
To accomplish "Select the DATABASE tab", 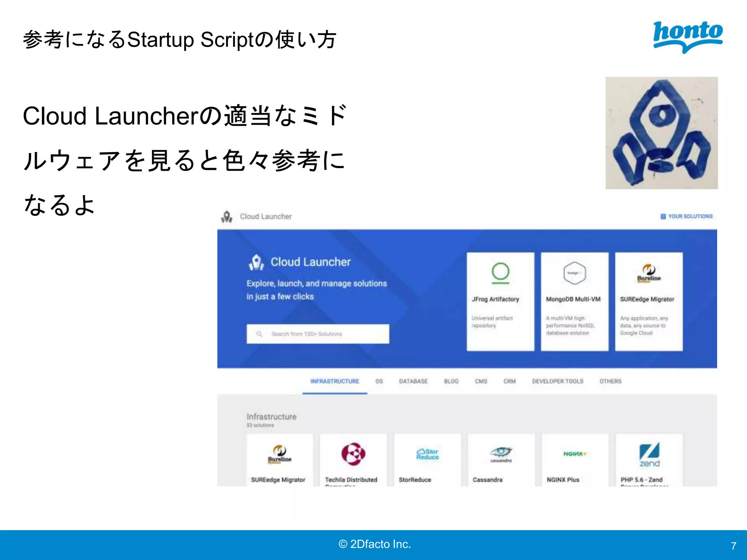I will point(413,381).
